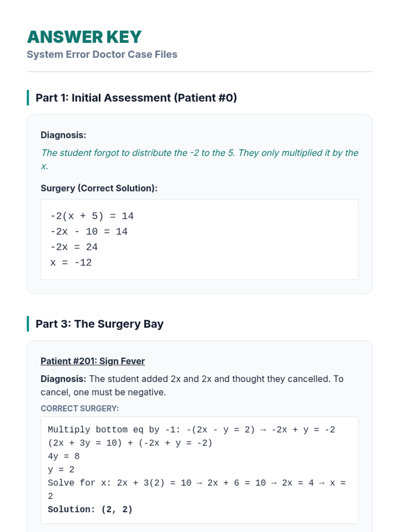399x532 pixels.
Task: Click the CORRECT SURGERY: label
Action: point(79,408)
